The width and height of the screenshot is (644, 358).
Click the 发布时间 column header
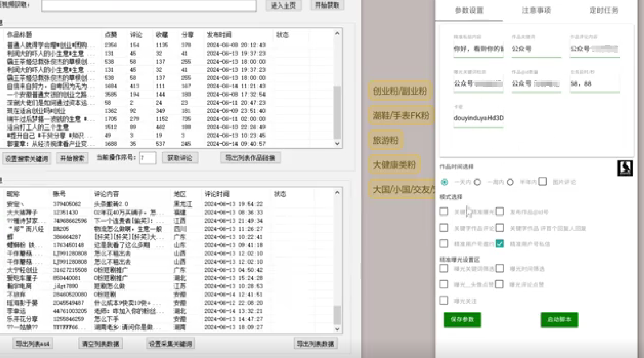pos(220,35)
